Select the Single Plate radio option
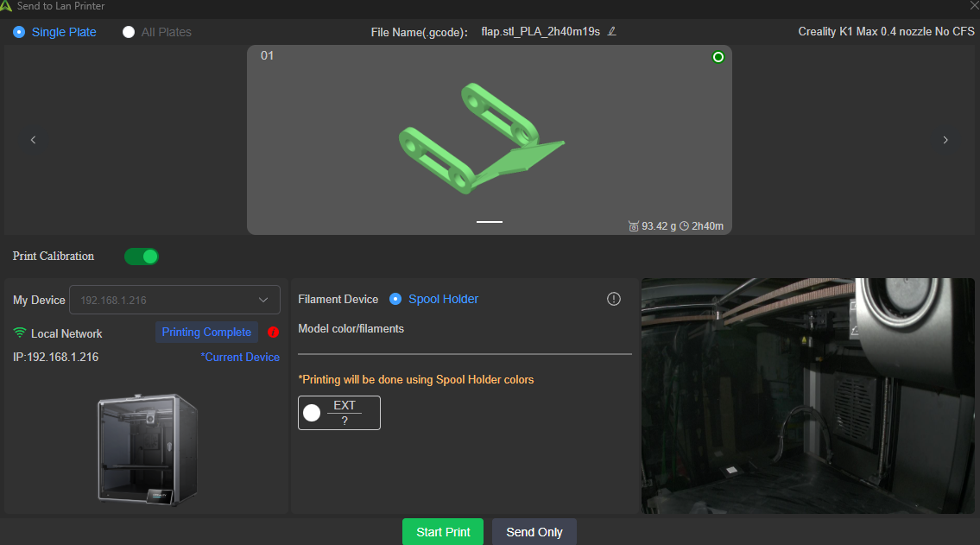This screenshot has height=545, width=980. click(x=19, y=32)
